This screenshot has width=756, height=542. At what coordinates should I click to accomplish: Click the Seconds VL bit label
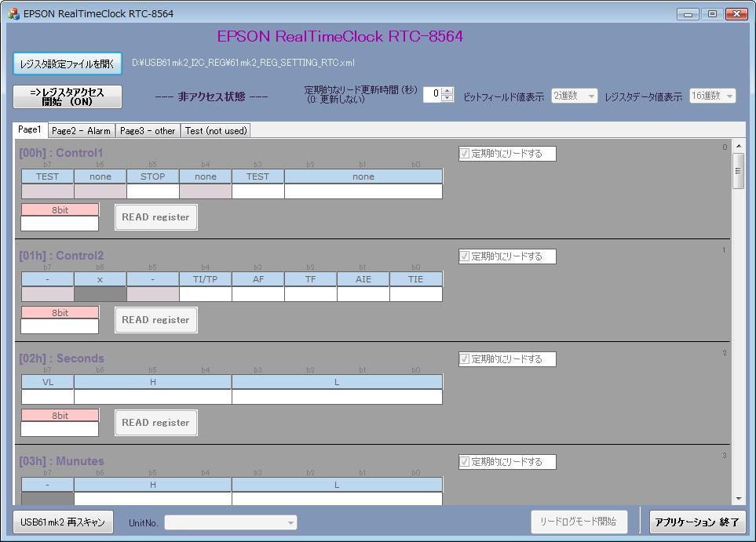pyautogui.click(x=47, y=382)
